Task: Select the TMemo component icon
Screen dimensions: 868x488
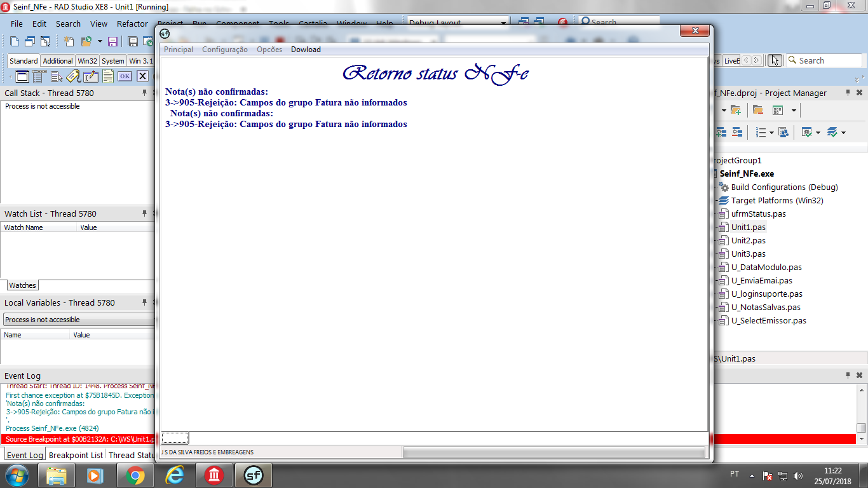Action: (x=108, y=76)
